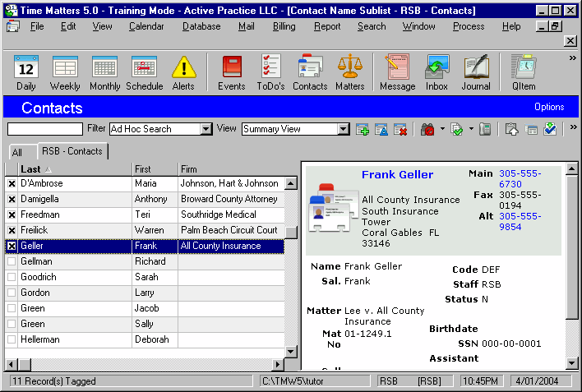Click the contact cards image for Frank Geller
The height and width of the screenshot is (392, 582).
334,208
